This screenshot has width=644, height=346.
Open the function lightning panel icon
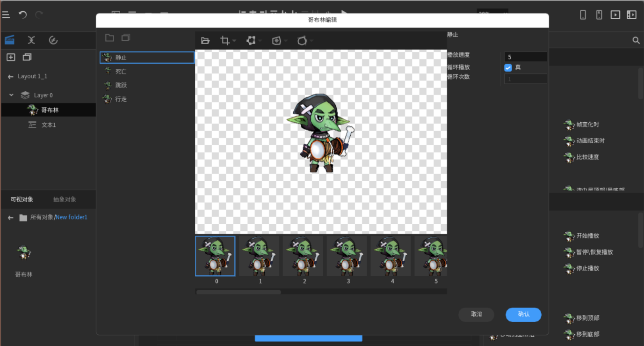53,40
